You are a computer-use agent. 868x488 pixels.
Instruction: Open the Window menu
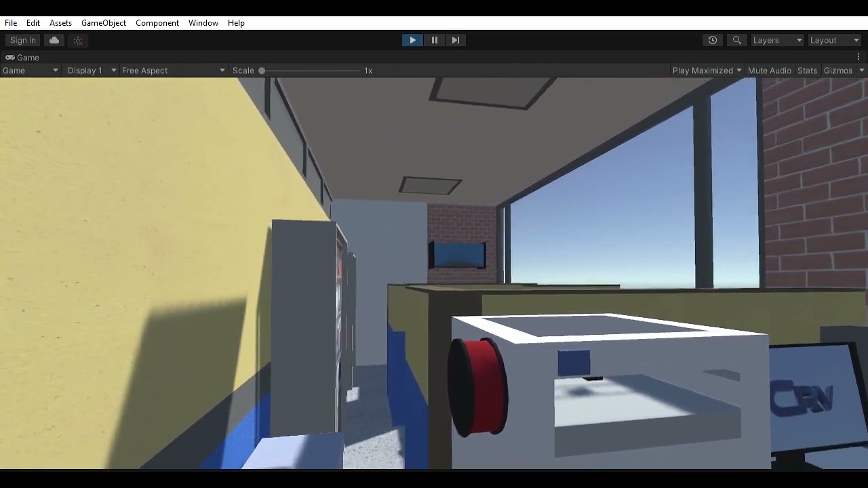pyautogui.click(x=203, y=23)
